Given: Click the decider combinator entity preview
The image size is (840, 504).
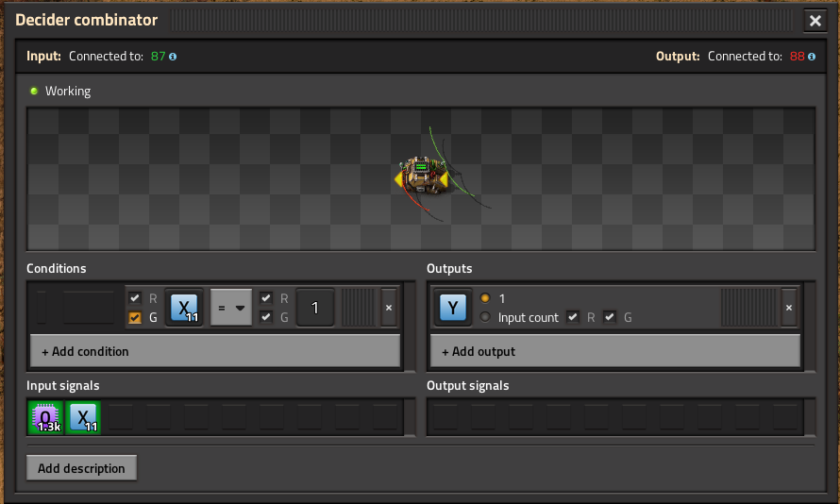Looking at the screenshot, I should click(x=422, y=176).
